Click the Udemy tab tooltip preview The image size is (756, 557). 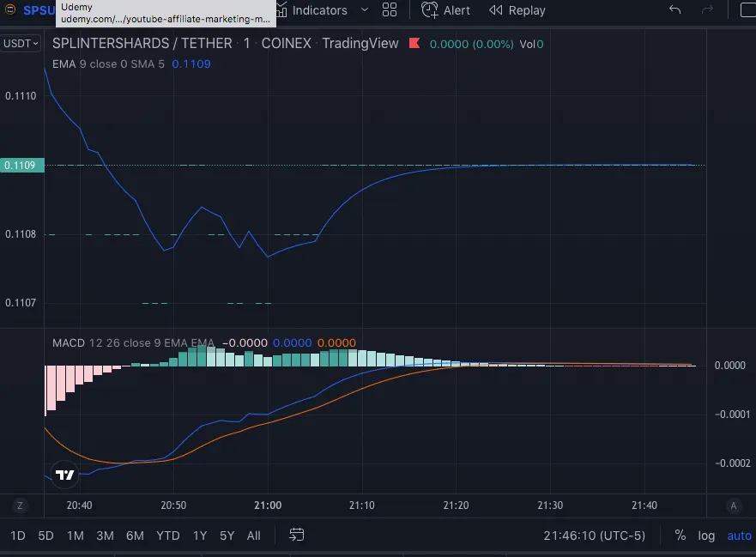166,13
